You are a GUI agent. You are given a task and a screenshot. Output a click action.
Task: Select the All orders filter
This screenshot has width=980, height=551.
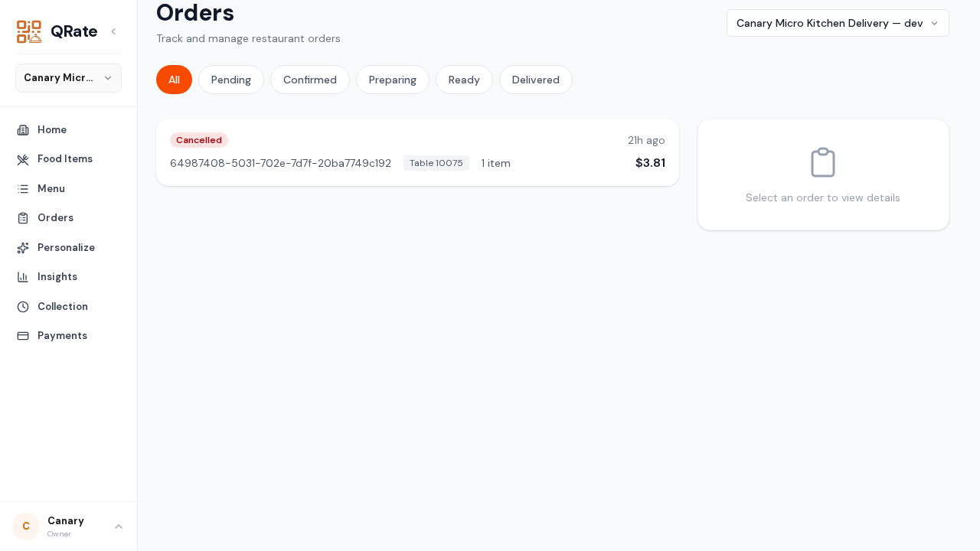coord(174,80)
